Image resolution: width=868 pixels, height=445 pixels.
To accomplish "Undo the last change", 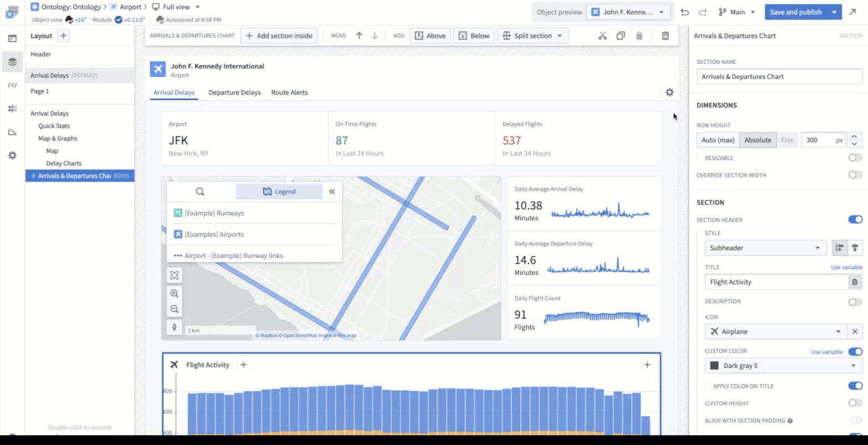I will pyautogui.click(x=684, y=12).
